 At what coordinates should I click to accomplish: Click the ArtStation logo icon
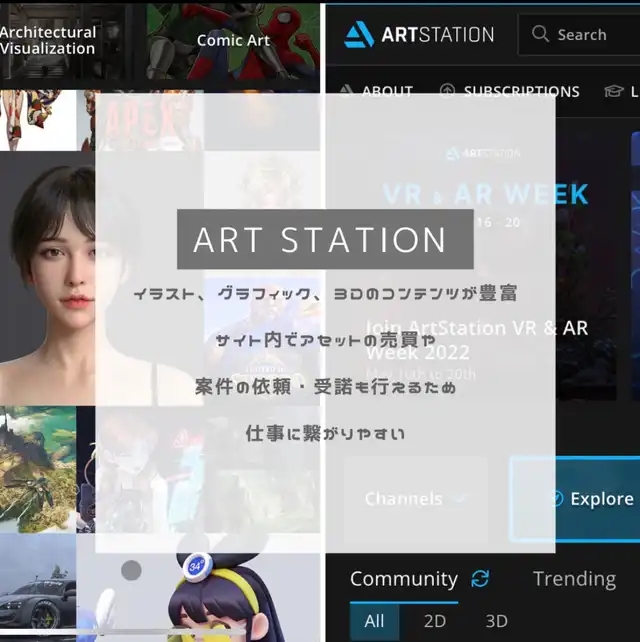point(358,34)
